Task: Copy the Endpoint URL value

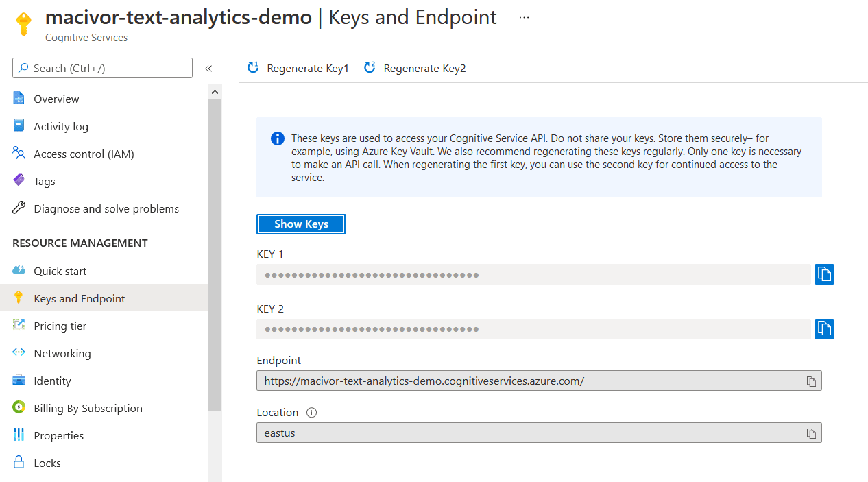Action: [x=811, y=381]
